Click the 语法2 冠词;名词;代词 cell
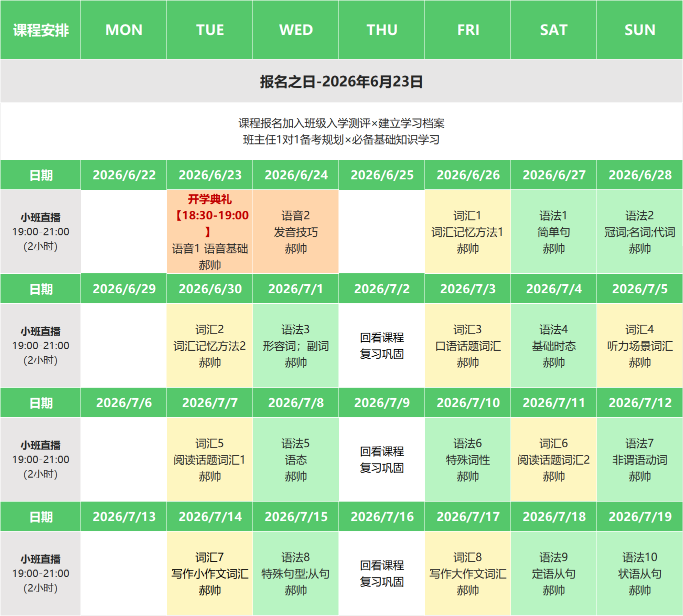This screenshot has height=616, width=683. [639, 232]
